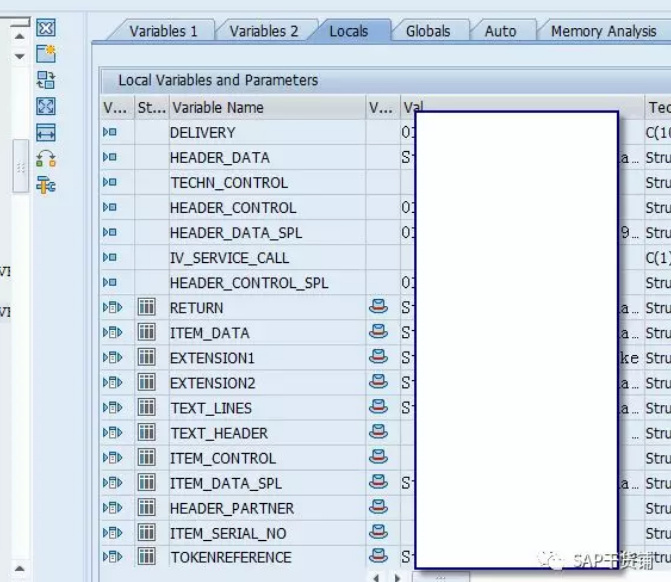Image resolution: width=671 pixels, height=582 pixels.
Task: Open the Auto tab
Action: 500,31
